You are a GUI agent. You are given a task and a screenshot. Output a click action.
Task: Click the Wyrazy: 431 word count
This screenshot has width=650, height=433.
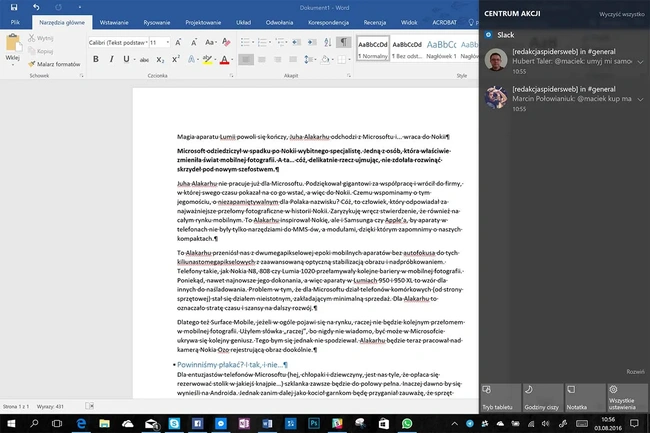(50, 406)
